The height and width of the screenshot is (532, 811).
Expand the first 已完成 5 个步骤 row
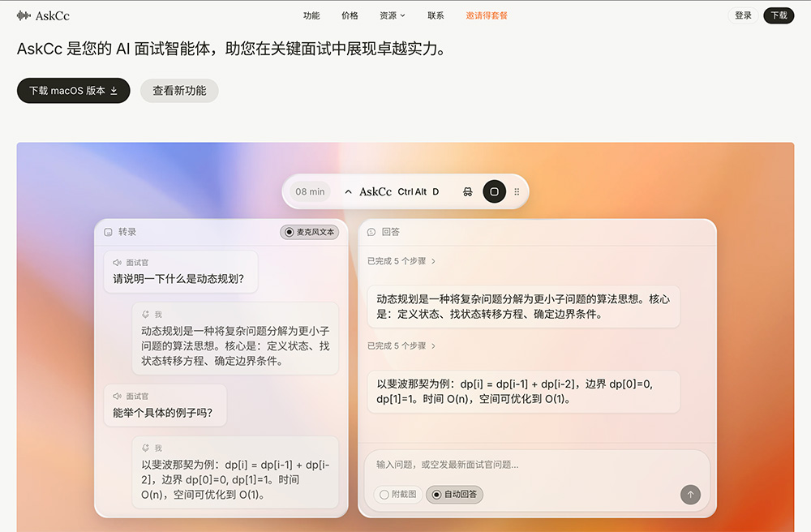pos(401,261)
